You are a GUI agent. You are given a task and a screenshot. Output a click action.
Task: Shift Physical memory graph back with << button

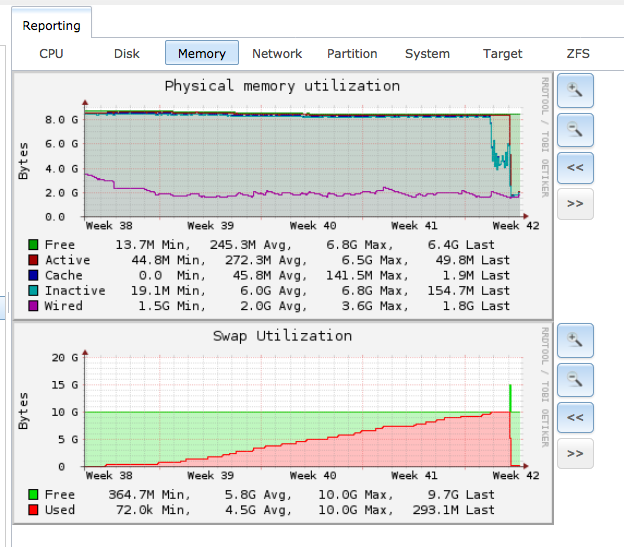pyautogui.click(x=575, y=166)
